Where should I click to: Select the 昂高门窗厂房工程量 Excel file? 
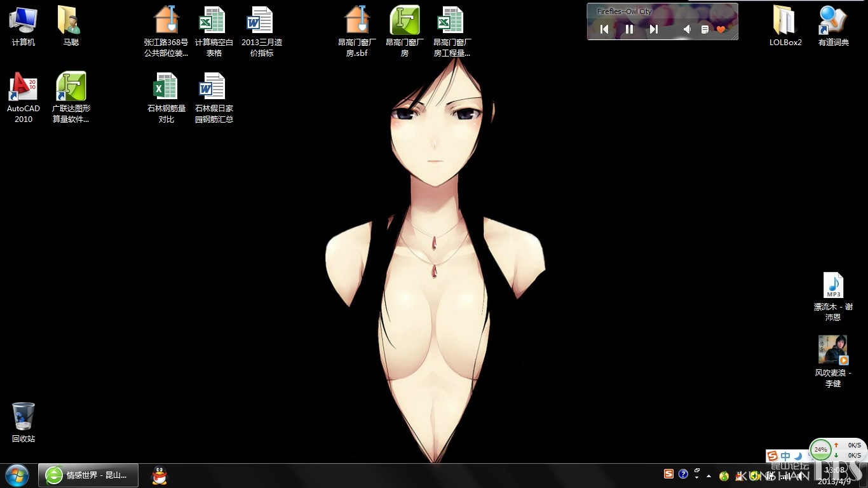coord(452,31)
